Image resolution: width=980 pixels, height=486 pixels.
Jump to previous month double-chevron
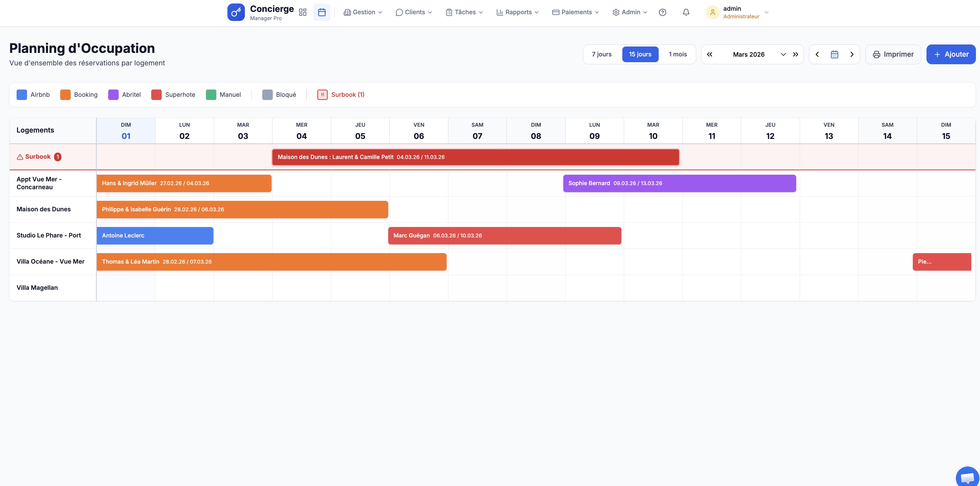[x=710, y=54]
